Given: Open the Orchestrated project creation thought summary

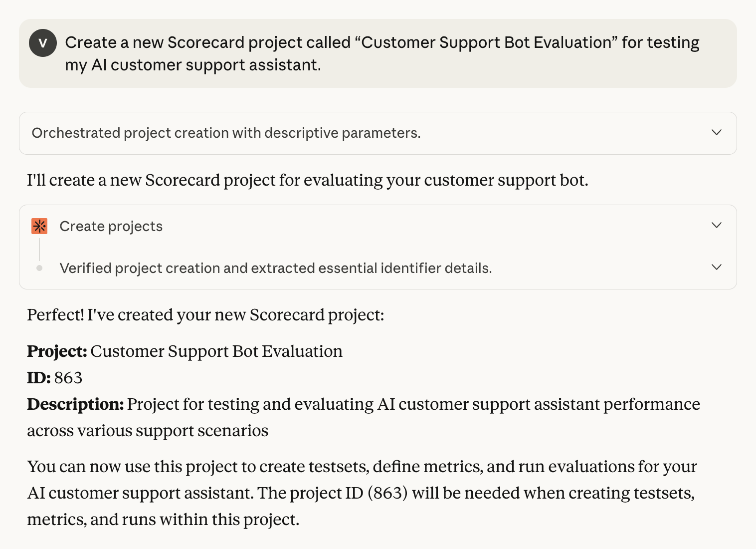Looking at the screenshot, I should pos(226,133).
